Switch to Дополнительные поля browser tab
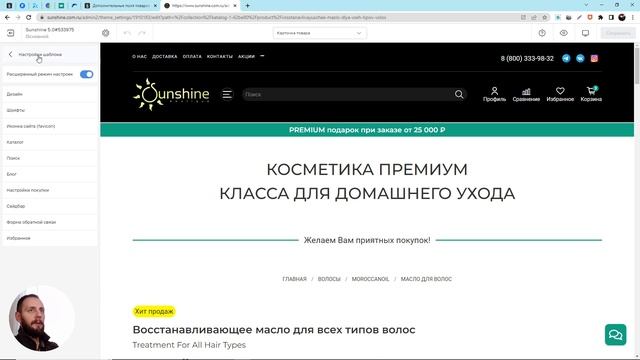The width and height of the screenshot is (640, 360). click(x=121, y=6)
